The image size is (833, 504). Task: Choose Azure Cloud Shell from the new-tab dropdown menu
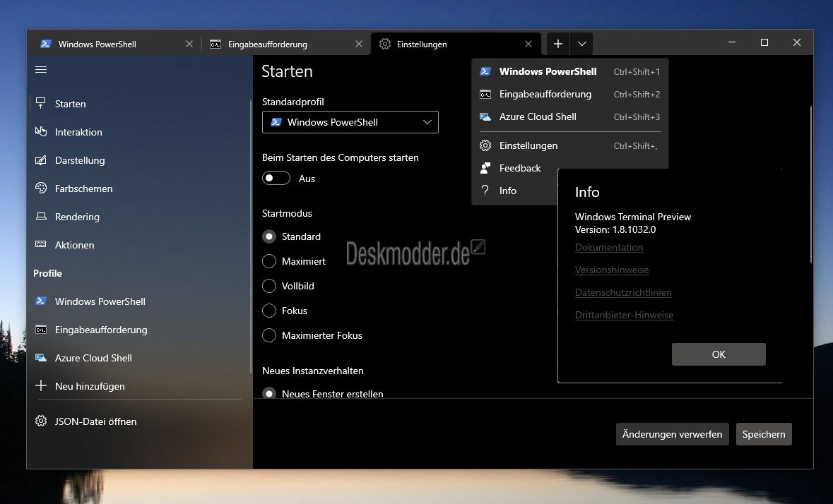point(569,116)
